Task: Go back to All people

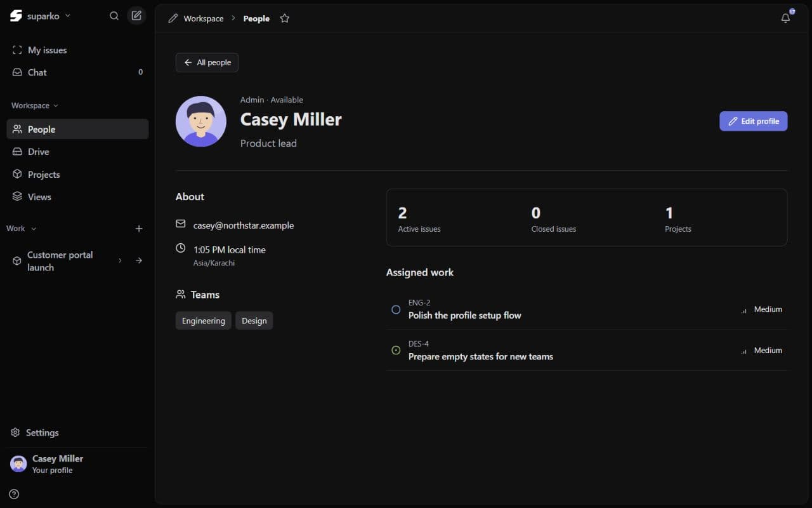Action: [207, 62]
